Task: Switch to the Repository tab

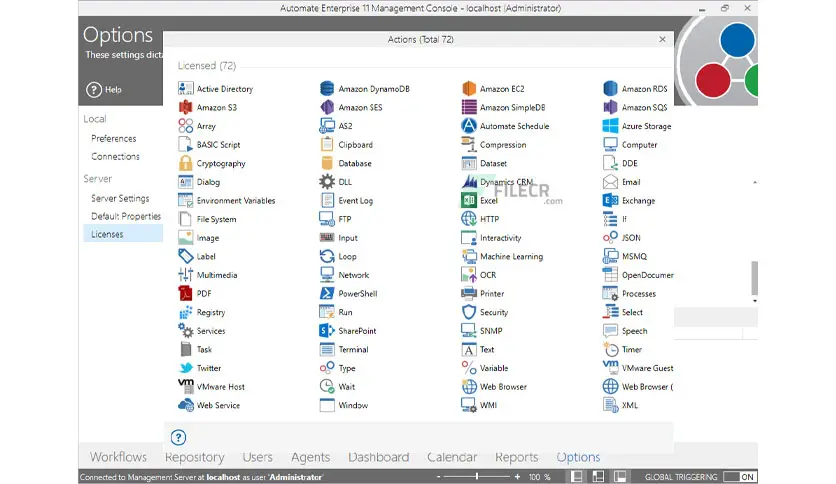Action: (195, 457)
